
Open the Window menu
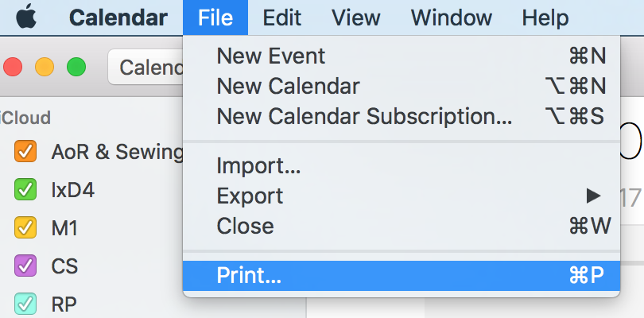(450, 17)
